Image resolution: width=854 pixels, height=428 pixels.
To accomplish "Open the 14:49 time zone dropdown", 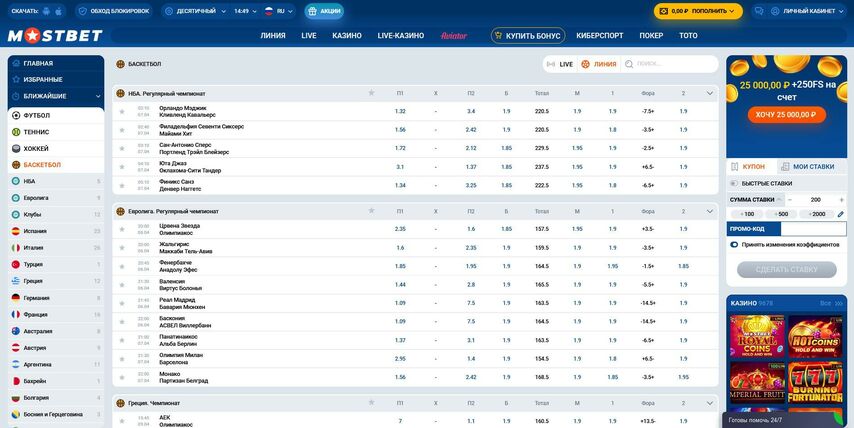I will 246,11.
